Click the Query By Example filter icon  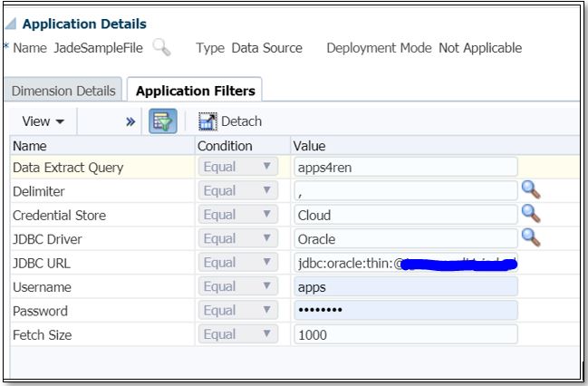pos(163,121)
